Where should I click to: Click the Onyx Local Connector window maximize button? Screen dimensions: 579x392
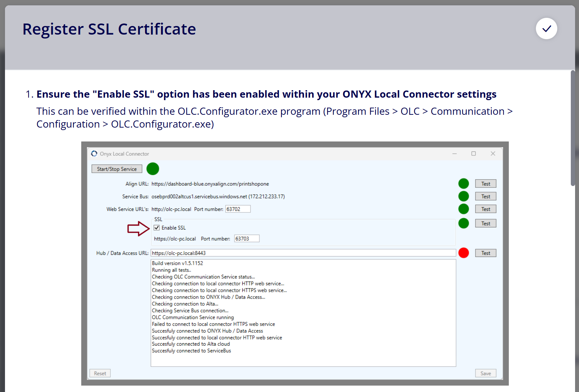[x=474, y=154]
